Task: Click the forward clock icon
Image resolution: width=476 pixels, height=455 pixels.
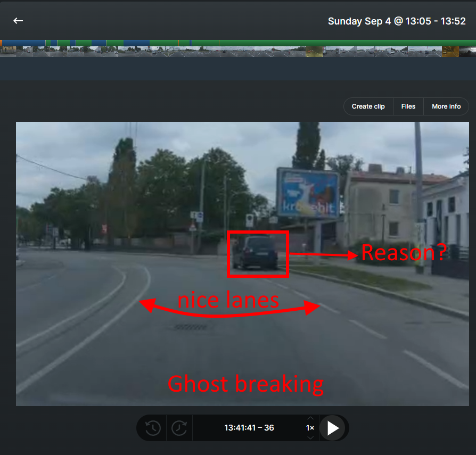Action: tap(179, 428)
